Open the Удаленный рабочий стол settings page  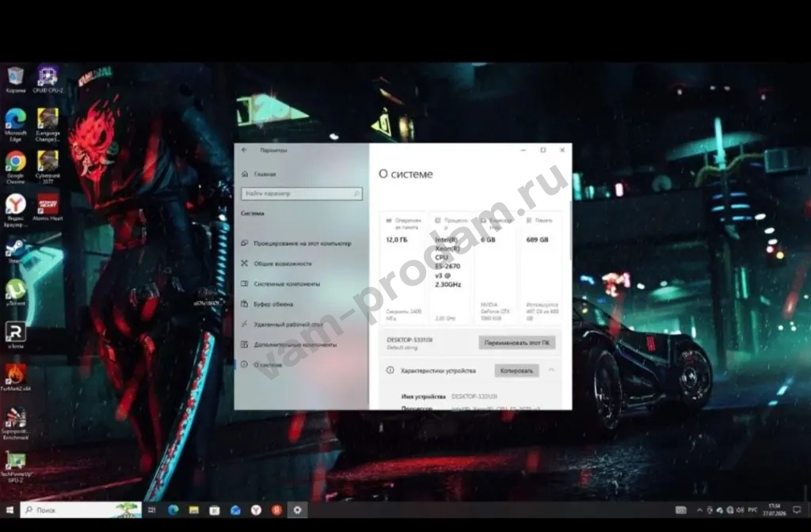(302, 324)
